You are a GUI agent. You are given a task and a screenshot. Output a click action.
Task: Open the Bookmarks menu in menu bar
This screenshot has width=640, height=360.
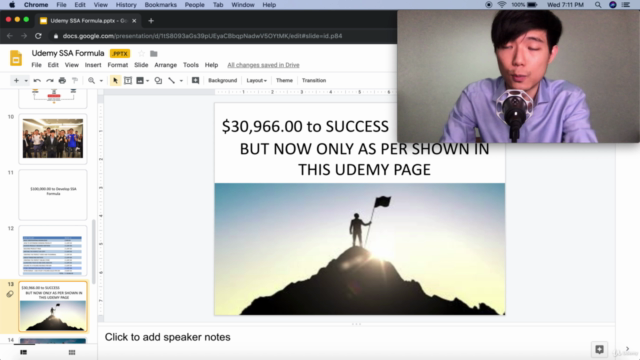coord(161,5)
